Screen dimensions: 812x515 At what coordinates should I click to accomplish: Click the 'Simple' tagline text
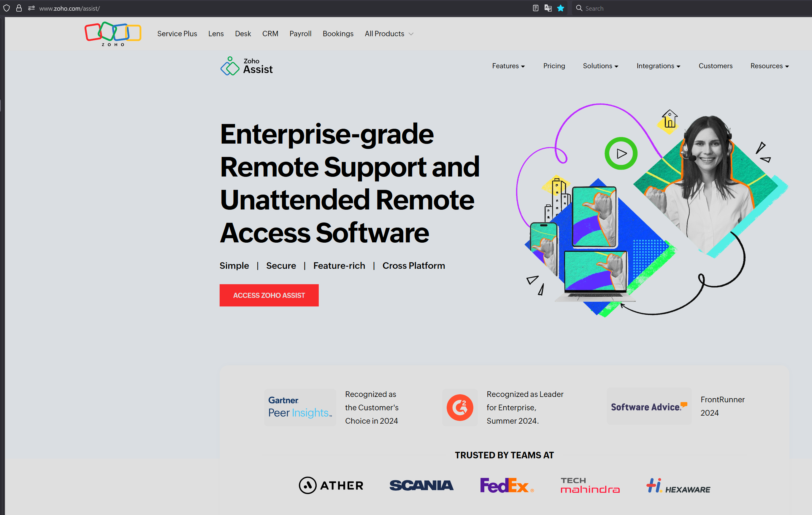[234, 266]
